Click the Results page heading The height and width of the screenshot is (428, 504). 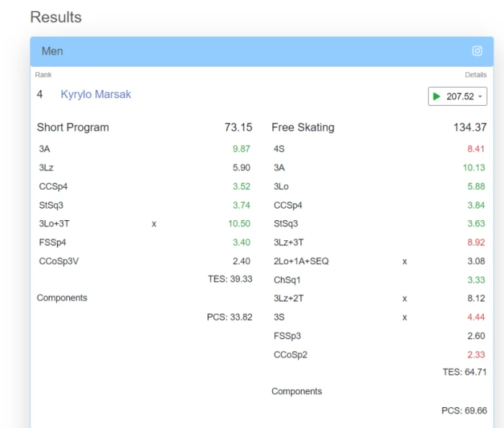55,17
